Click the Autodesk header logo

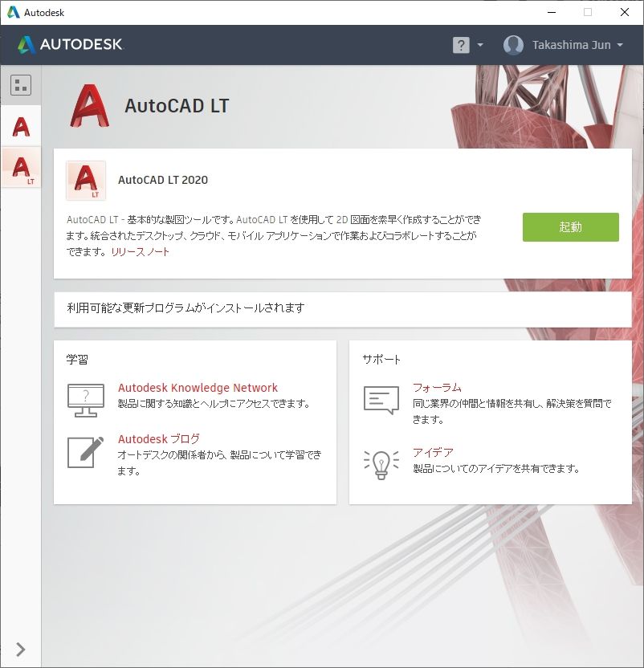[71, 44]
